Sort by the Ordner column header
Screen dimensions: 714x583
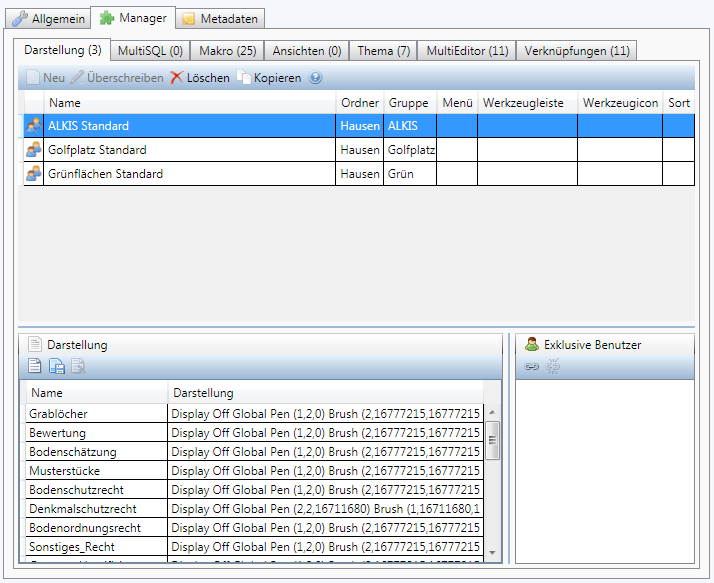[x=359, y=103]
